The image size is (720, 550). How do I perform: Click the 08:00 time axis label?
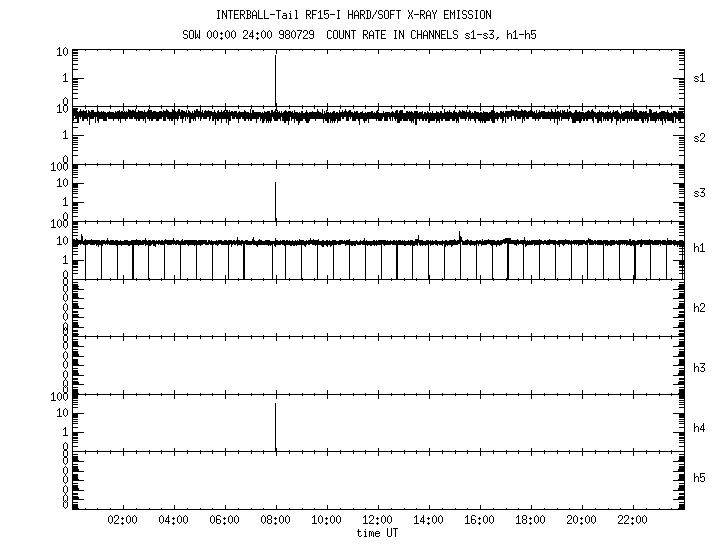276,521
